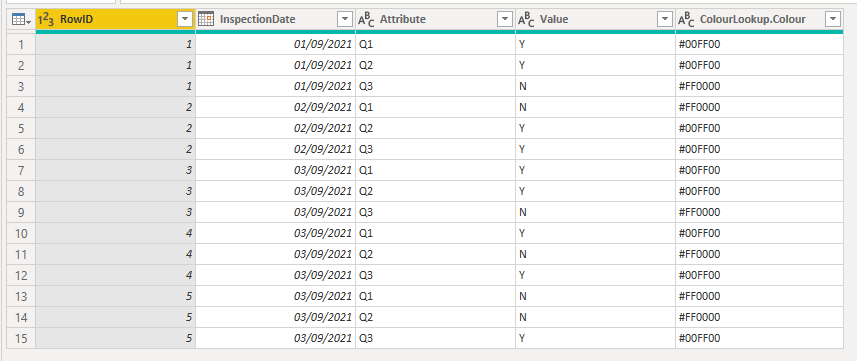This screenshot has width=857, height=361.
Task: Select row number 15
Action: tap(21, 338)
